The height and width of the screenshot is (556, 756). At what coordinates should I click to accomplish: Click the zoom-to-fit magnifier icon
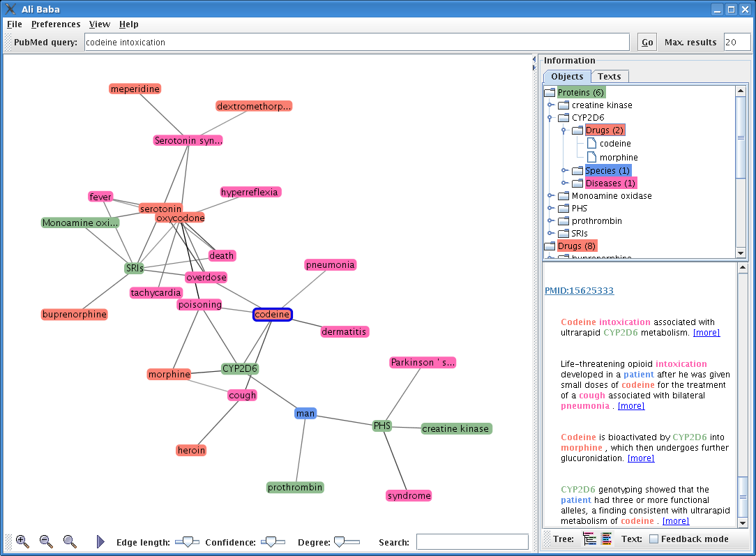[x=70, y=541]
